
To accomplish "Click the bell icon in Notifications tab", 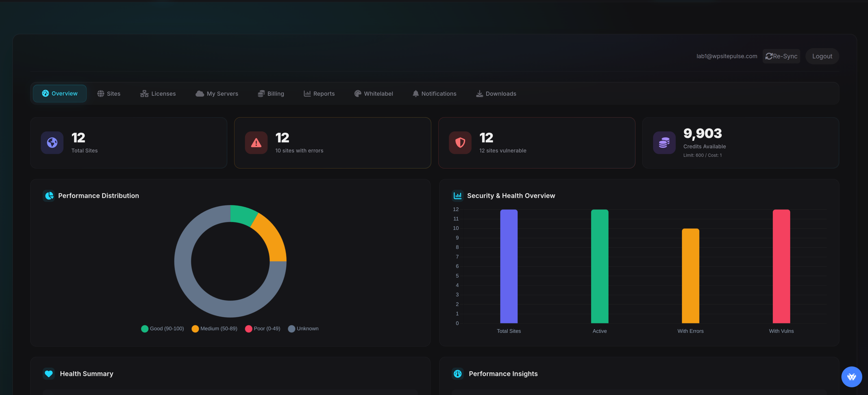I will pyautogui.click(x=415, y=94).
